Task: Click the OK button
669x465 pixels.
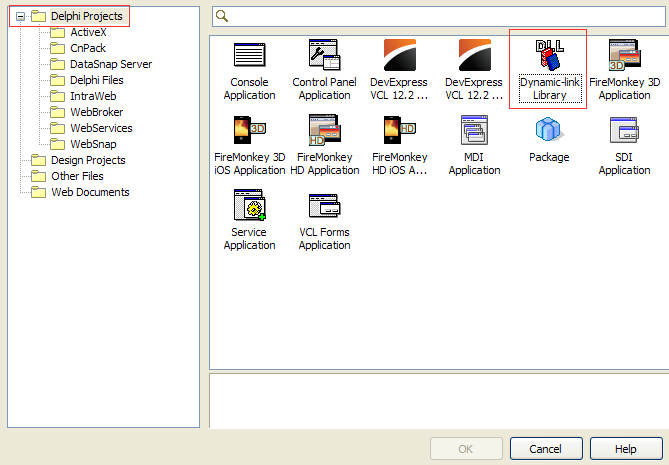Action: tap(466, 449)
